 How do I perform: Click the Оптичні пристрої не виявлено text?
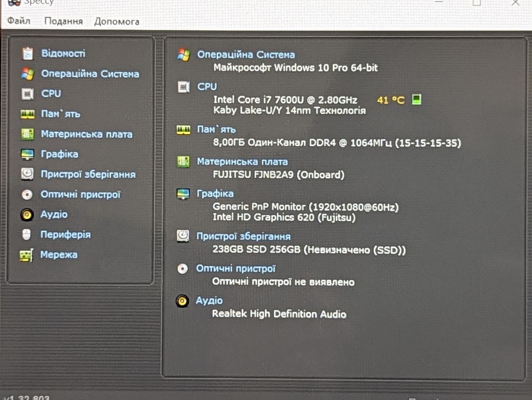pos(283,282)
